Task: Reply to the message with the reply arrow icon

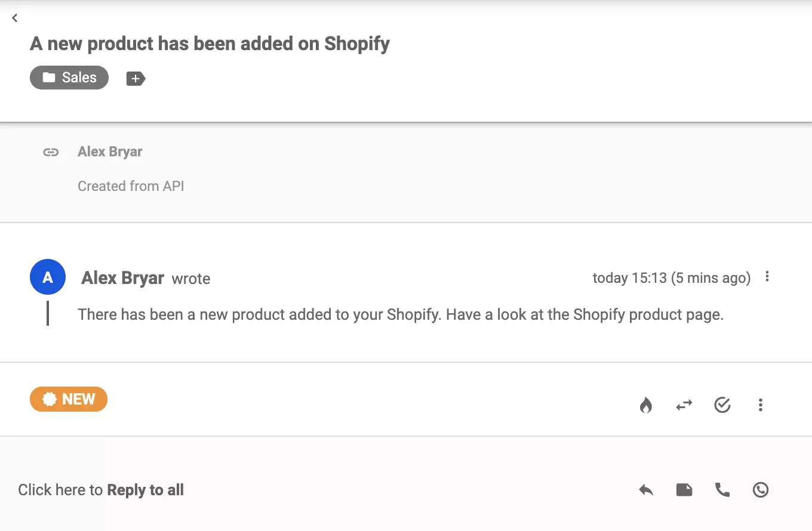Action: click(x=645, y=489)
